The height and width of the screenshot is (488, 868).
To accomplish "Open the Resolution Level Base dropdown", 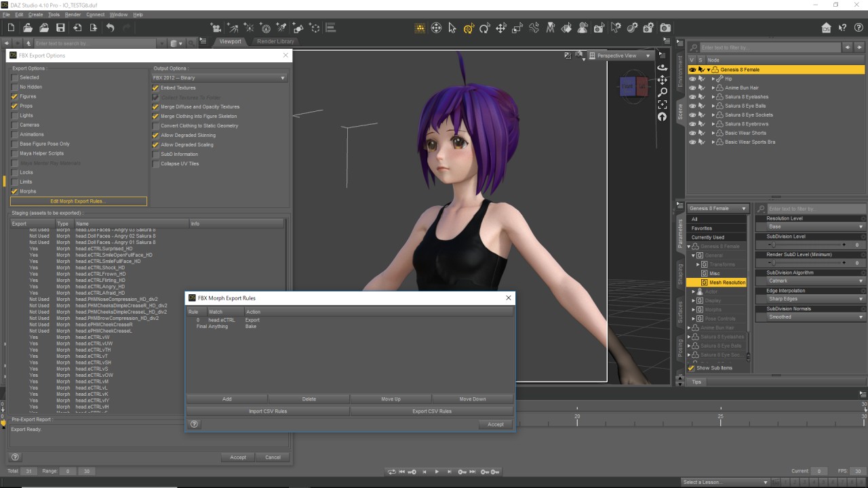I will coord(816,226).
